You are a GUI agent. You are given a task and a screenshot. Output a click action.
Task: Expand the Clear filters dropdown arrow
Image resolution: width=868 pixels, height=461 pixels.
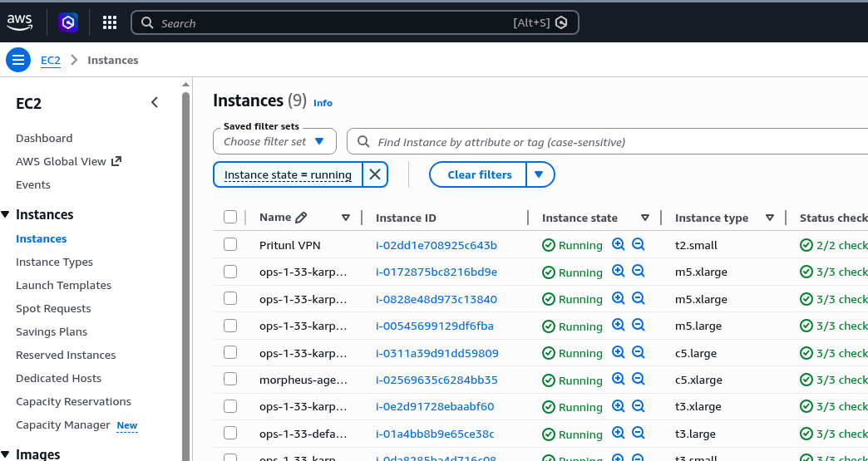[x=540, y=174]
